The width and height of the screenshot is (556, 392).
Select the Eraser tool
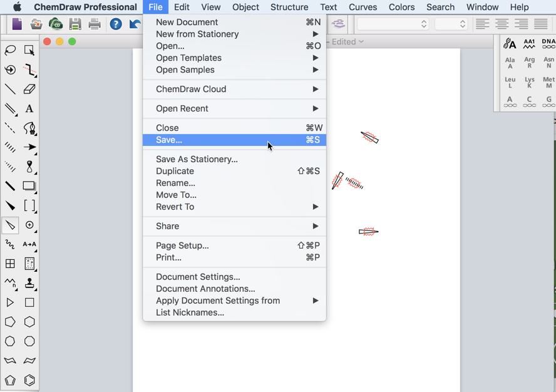point(29,89)
